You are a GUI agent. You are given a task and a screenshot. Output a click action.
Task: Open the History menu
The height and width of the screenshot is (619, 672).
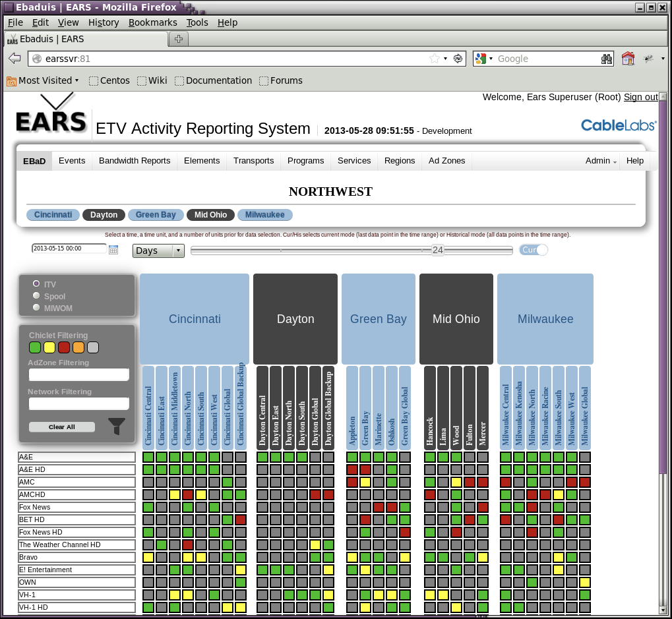coord(104,22)
